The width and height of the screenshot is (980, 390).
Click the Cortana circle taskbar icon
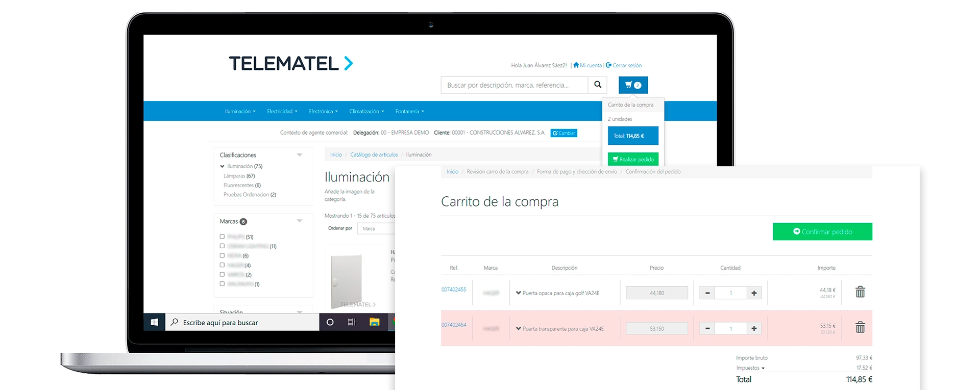pyautogui.click(x=330, y=322)
